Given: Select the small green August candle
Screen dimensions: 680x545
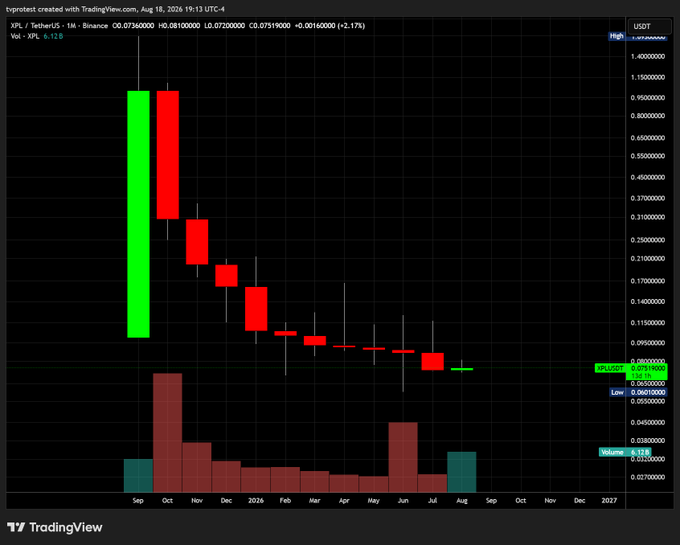Looking at the screenshot, I should click(462, 369).
